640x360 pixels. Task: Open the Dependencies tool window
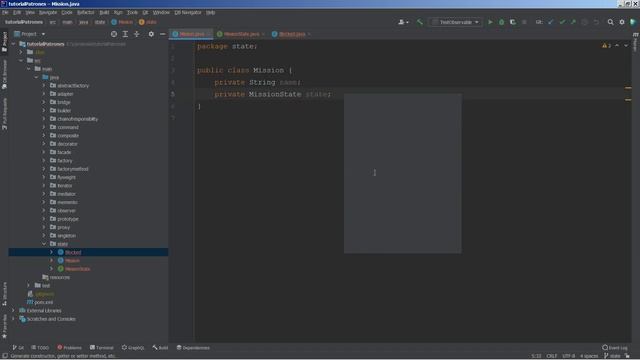193,348
